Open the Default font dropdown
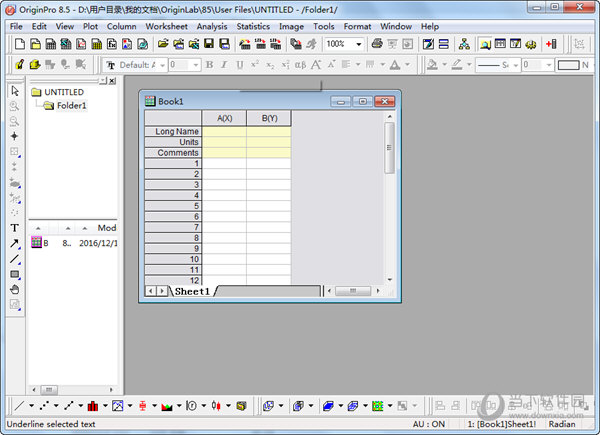 click(163, 65)
